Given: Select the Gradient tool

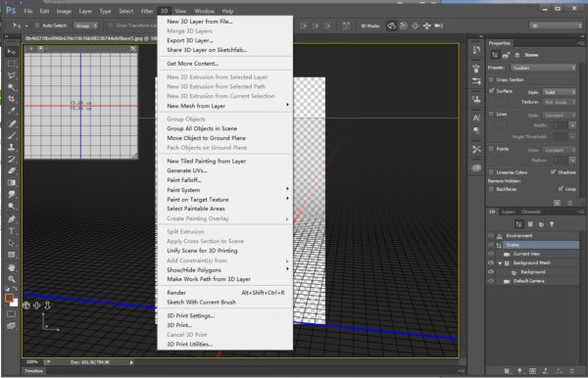Looking at the screenshot, I should pyautogui.click(x=11, y=183).
